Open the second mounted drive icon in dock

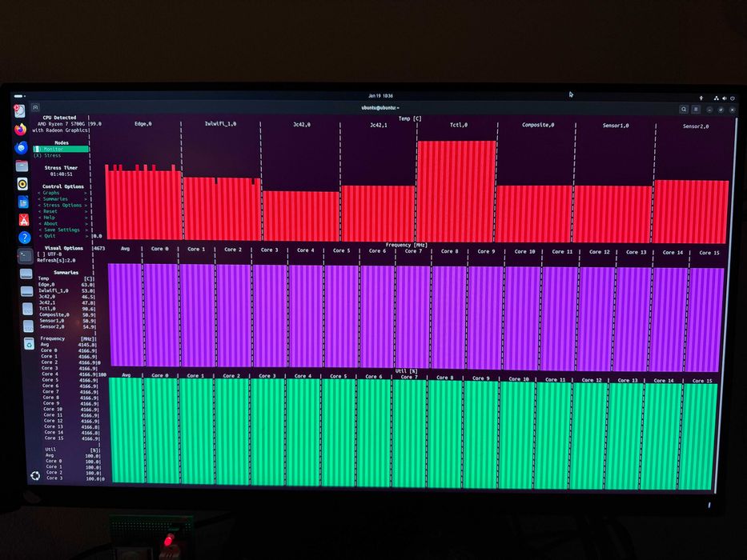pos(27,291)
